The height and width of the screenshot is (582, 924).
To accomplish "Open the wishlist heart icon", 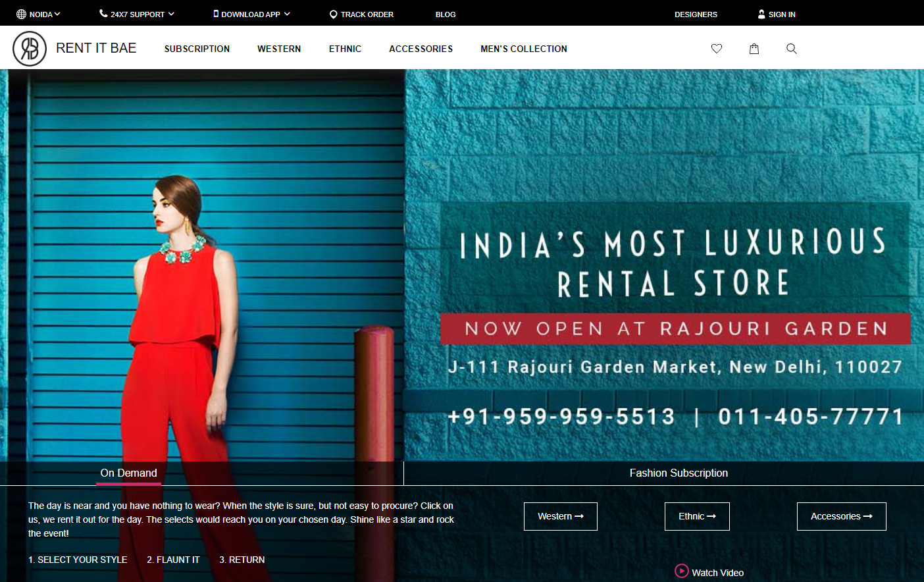I will click(x=717, y=49).
